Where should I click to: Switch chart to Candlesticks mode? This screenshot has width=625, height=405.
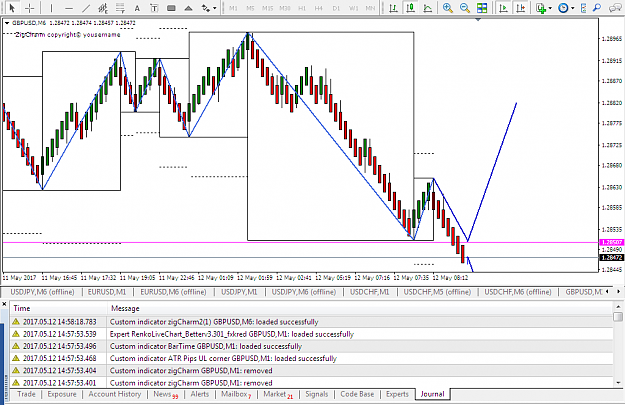pyautogui.click(x=411, y=8)
